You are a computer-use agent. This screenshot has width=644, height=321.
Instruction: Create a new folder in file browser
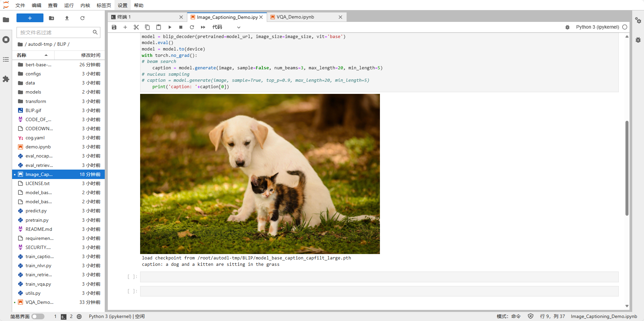[x=52, y=18]
